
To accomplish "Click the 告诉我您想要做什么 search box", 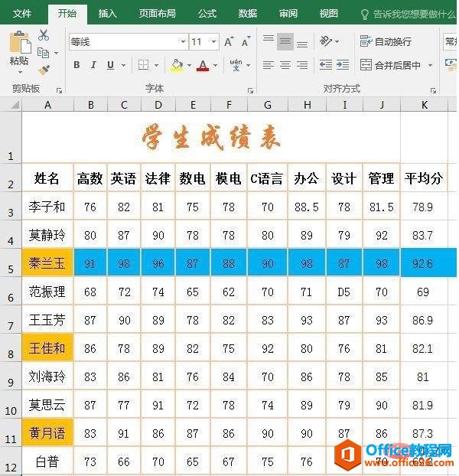I will click(409, 14).
